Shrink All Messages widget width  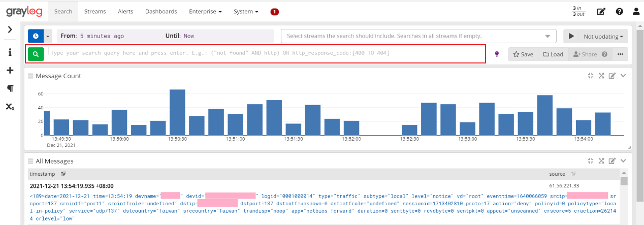[590, 161]
